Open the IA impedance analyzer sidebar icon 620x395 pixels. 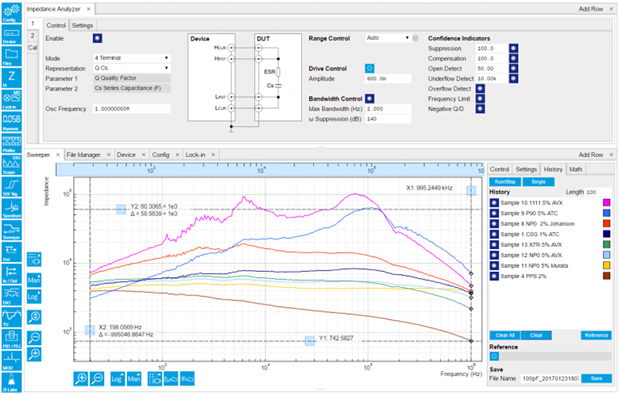(12, 78)
